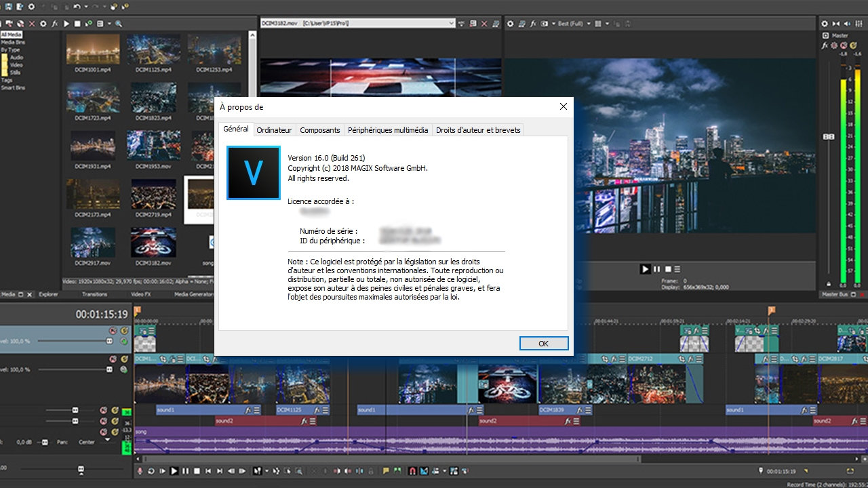Solo the second video track
The width and height of the screenshot is (868, 488).
123,359
